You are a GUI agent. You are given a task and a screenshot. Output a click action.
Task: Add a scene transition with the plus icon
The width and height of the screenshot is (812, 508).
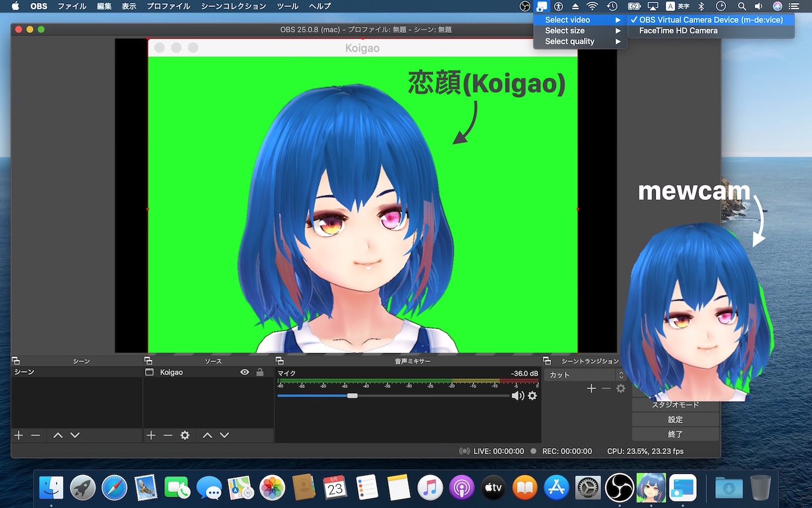591,388
